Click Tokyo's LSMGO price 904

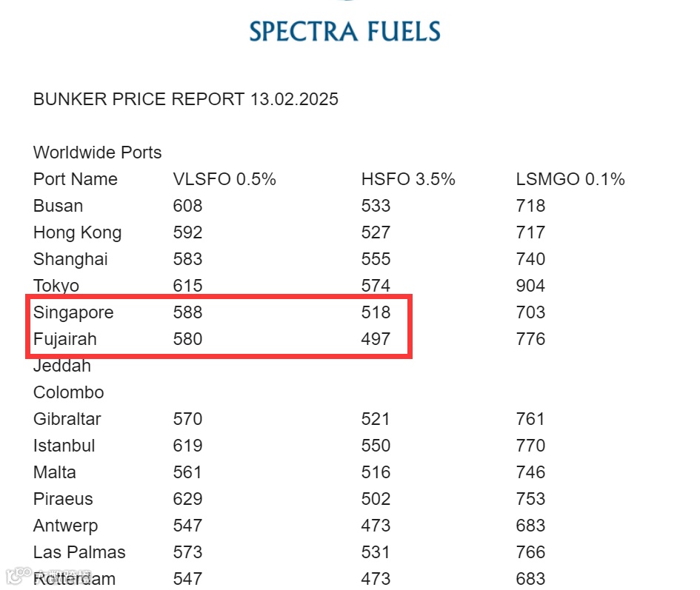click(x=530, y=286)
